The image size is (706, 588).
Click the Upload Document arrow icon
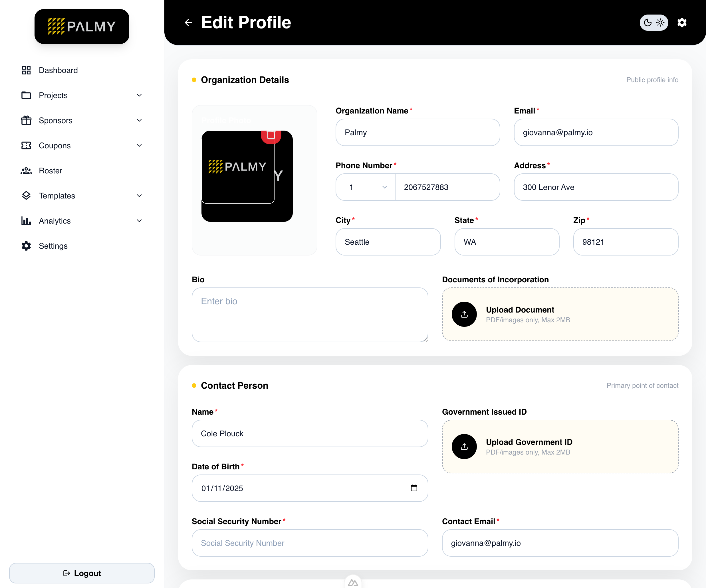(x=464, y=314)
